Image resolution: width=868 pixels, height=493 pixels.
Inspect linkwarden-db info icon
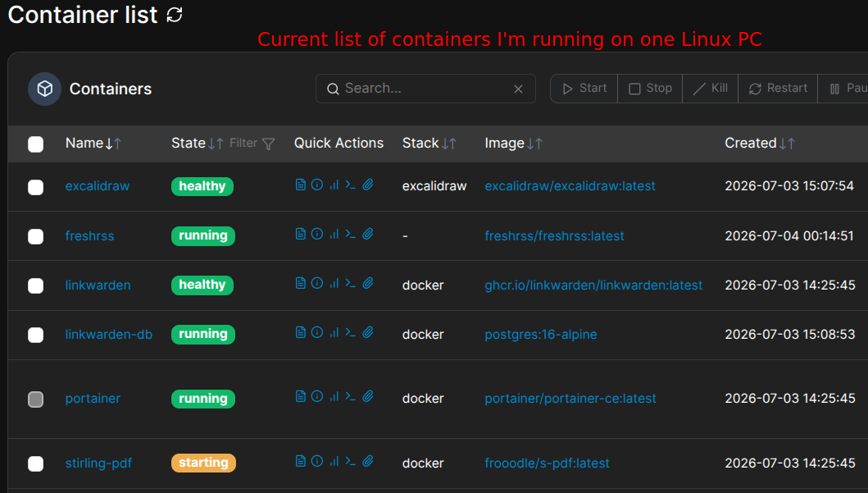tap(317, 332)
